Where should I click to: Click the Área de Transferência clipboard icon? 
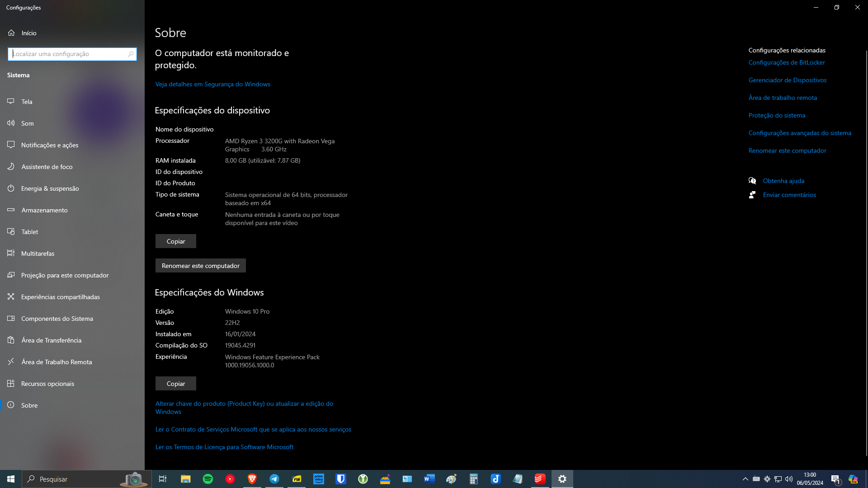[11, 340]
